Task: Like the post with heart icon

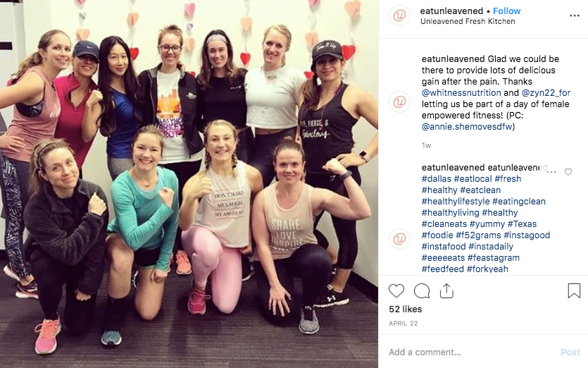Action: (x=396, y=290)
